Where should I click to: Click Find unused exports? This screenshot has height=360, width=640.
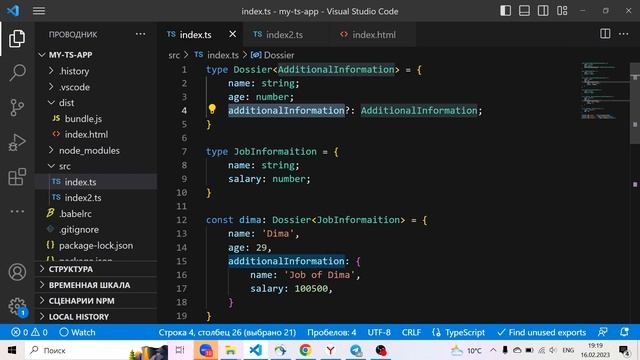click(542, 332)
